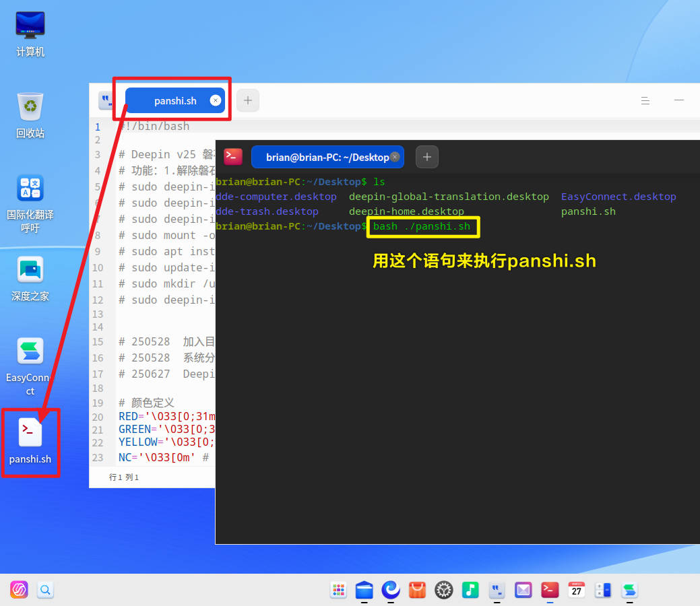The height and width of the screenshot is (606, 700).
Task: Open the mail app in dock
Action: [523, 590]
